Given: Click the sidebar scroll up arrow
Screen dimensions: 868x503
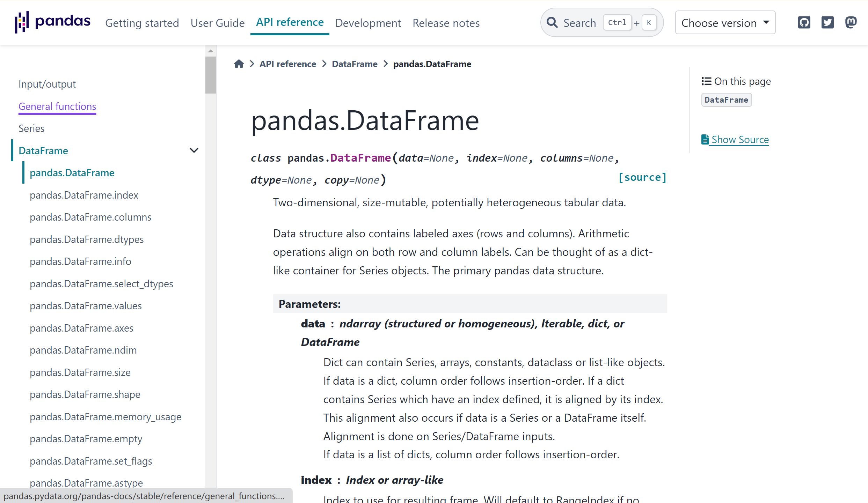Looking at the screenshot, I should [x=210, y=51].
